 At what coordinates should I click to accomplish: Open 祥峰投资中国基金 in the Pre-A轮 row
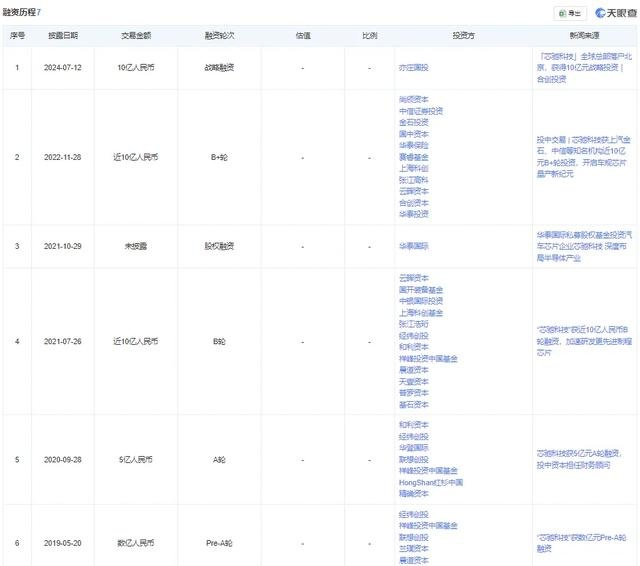[428, 526]
